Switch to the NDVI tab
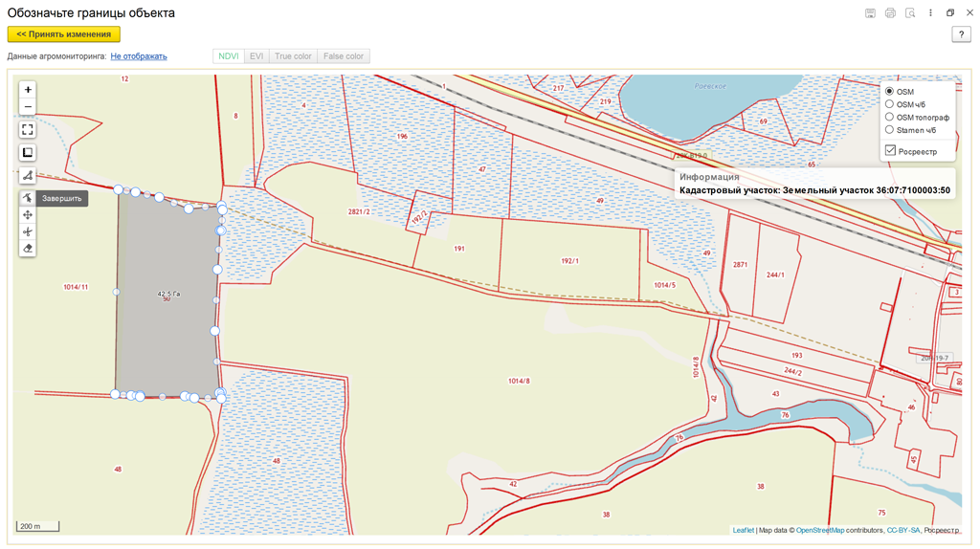 point(229,56)
